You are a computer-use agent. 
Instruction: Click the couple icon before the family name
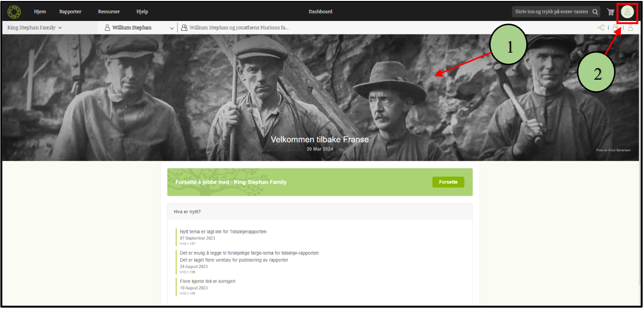184,28
